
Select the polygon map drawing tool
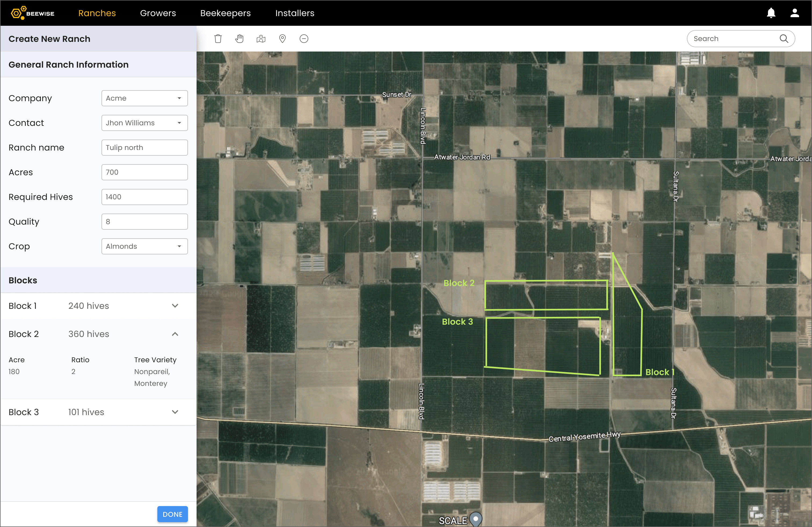261,39
